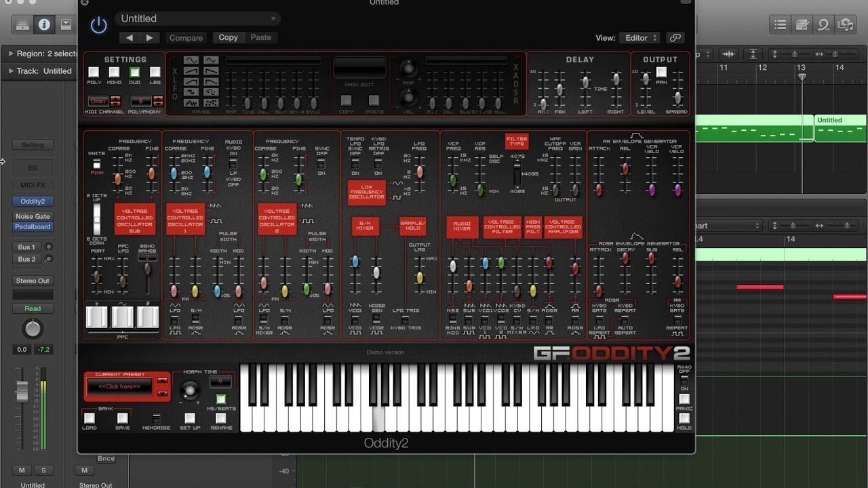Click the bank SAVE button
The image size is (868, 488).
tap(122, 418)
